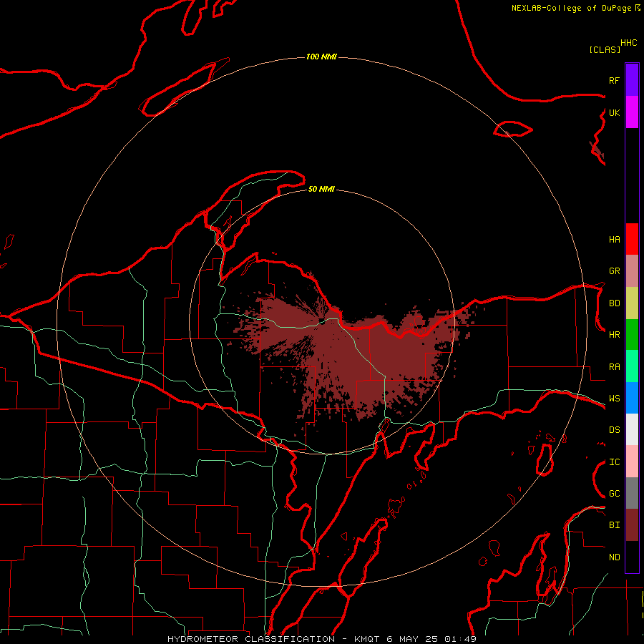
Task: Click the ND legend label
Action: (614, 557)
